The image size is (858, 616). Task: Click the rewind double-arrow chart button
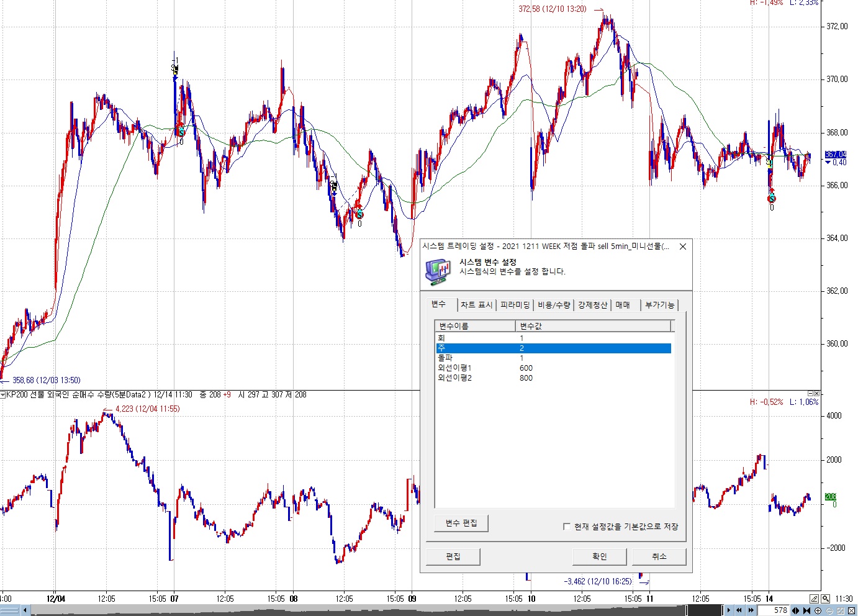(739, 610)
